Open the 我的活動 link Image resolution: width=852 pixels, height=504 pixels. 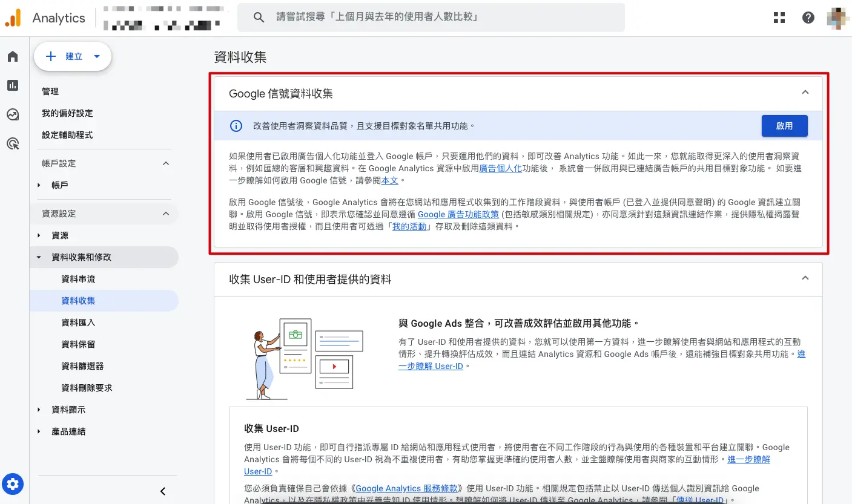409,226
